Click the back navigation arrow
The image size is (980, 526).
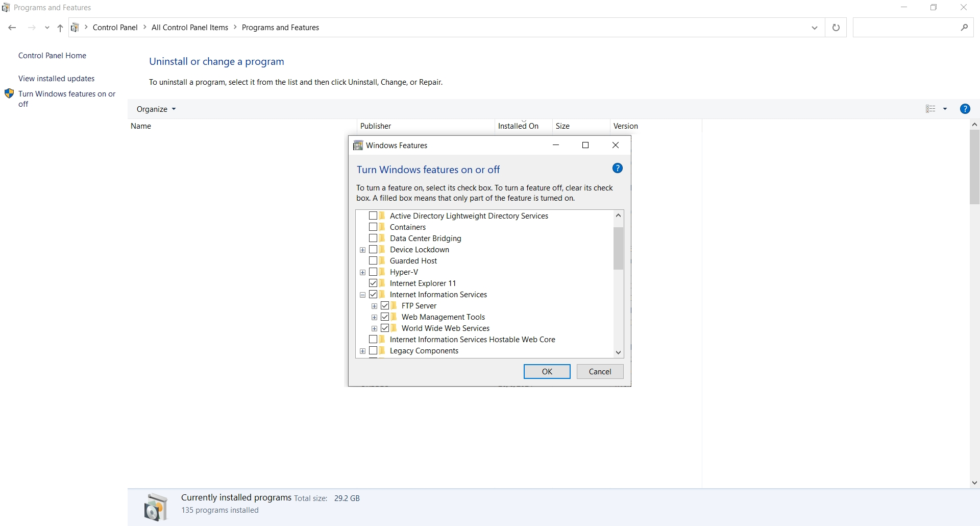pyautogui.click(x=12, y=28)
